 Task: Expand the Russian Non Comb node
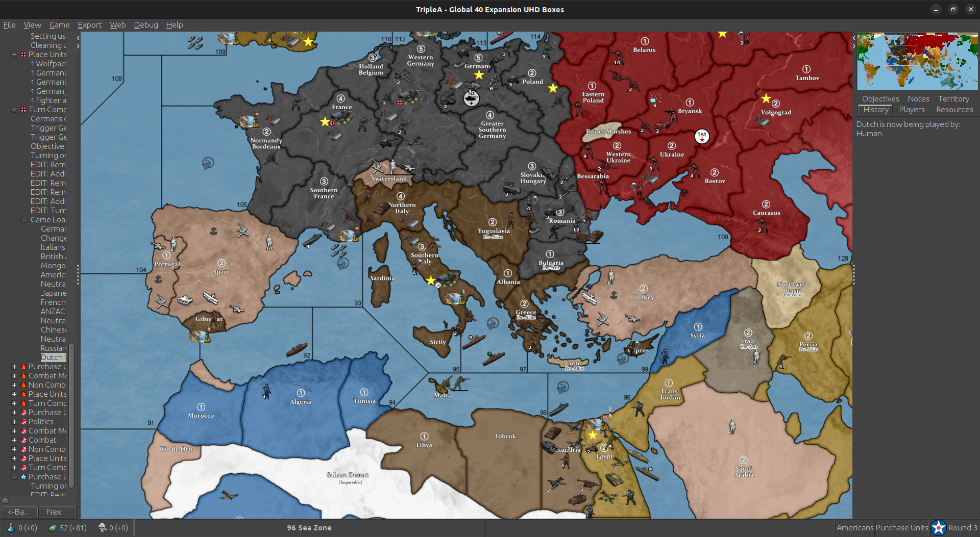pyautogui.click(x=14, y=385)
